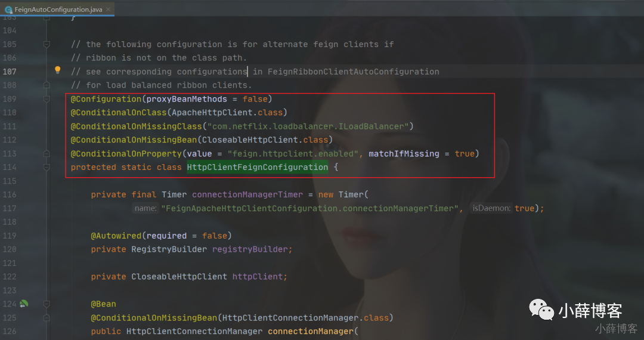The width and height of the screenshot is (644, 340).
Task: Click the connectionManagerTimer field name on line 116
Action: point(247,194)
